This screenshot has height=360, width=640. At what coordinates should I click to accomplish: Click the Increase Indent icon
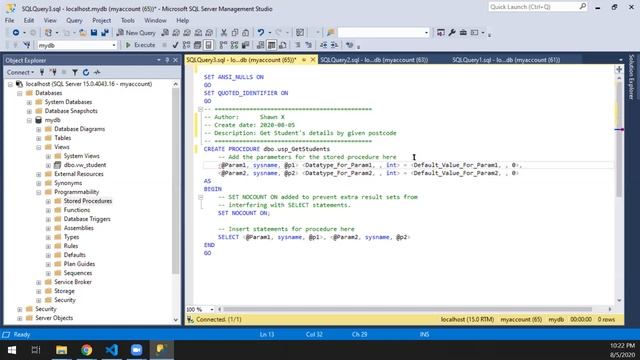click(x=334, y=45)
